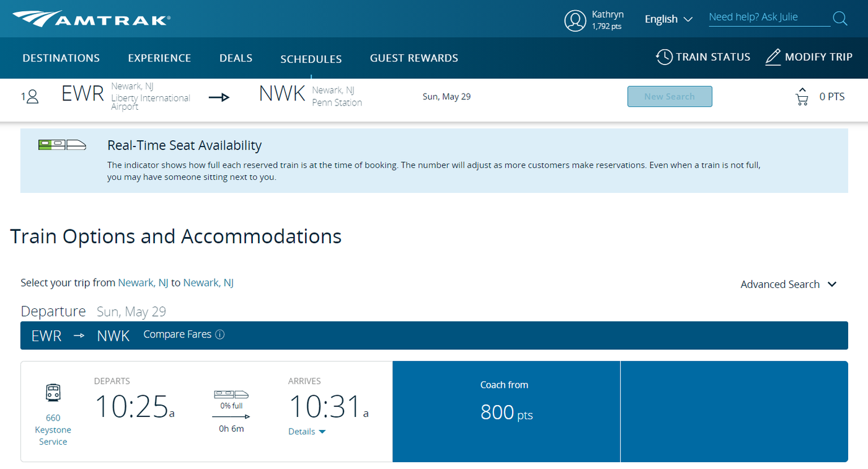868x469 pixels.
Task: Click the Newark, NJ destination link after "to"
Action: coord(208,282)
